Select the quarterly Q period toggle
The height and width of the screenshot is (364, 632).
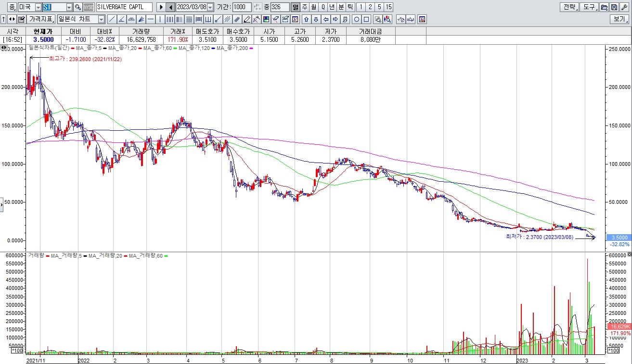coord(323,7)
